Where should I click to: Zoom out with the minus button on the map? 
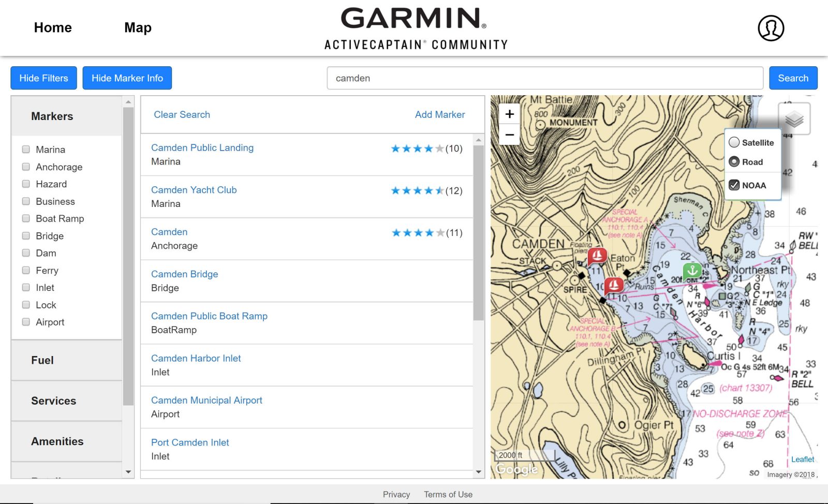pyautogui.click(x=509, y=135)
